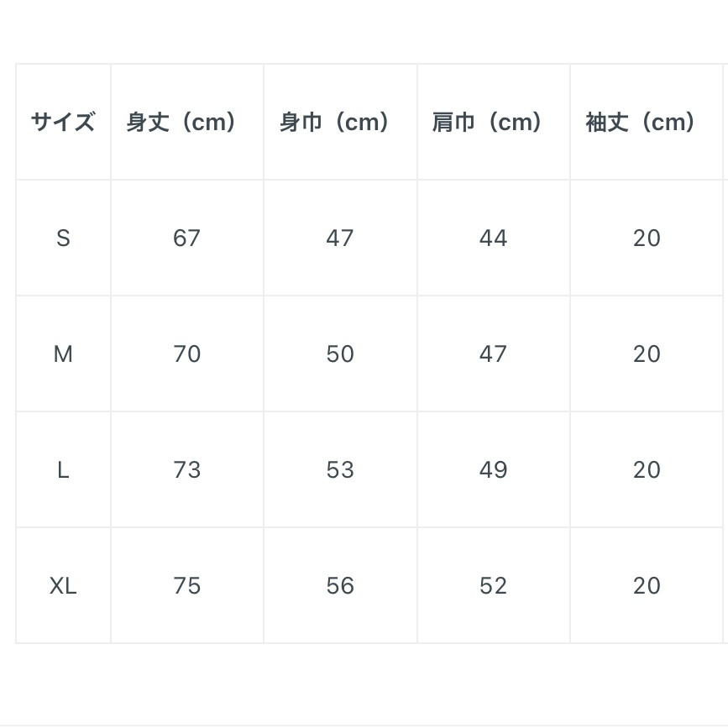Select the 身丈 value 73 for size L

(x=186, y=470)
